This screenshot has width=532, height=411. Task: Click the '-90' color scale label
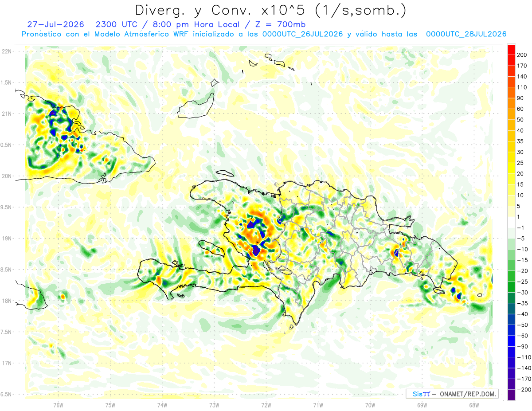[523, 346]
